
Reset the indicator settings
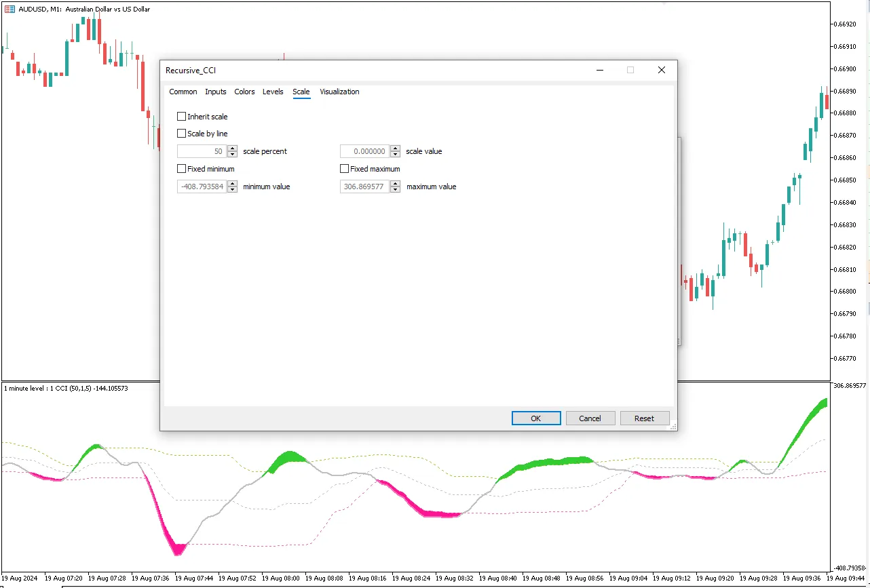[644, 418]
